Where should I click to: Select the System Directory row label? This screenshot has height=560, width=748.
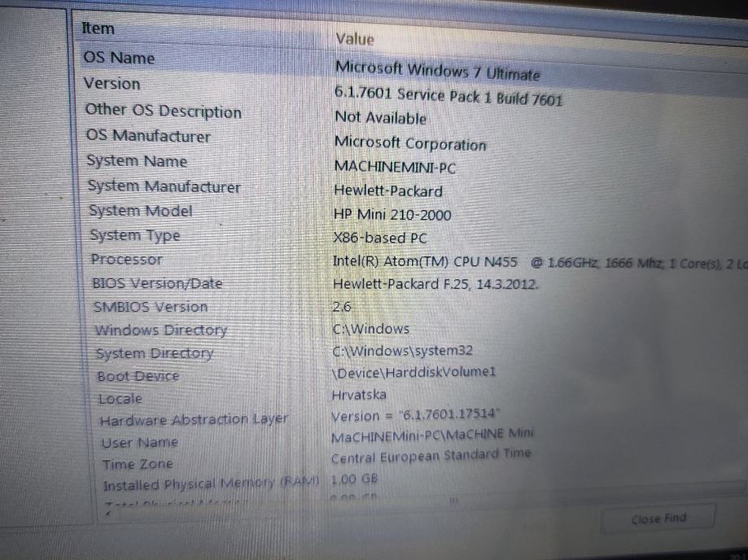pos(155,353)
